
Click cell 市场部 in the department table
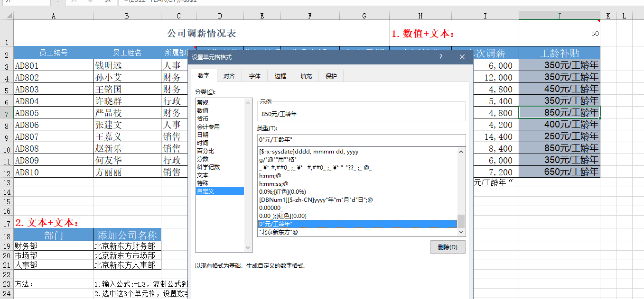(x=53, y=255)
